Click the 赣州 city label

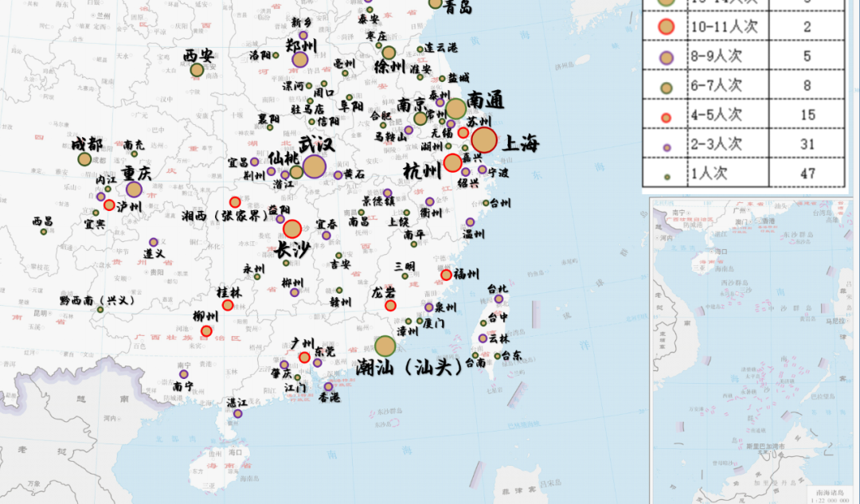coord(341,302)
